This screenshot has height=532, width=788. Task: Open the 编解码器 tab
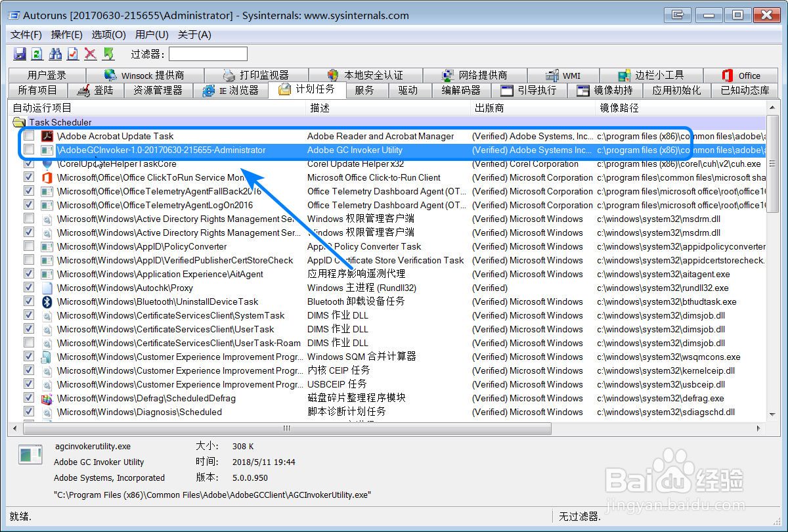coord(461,91)
